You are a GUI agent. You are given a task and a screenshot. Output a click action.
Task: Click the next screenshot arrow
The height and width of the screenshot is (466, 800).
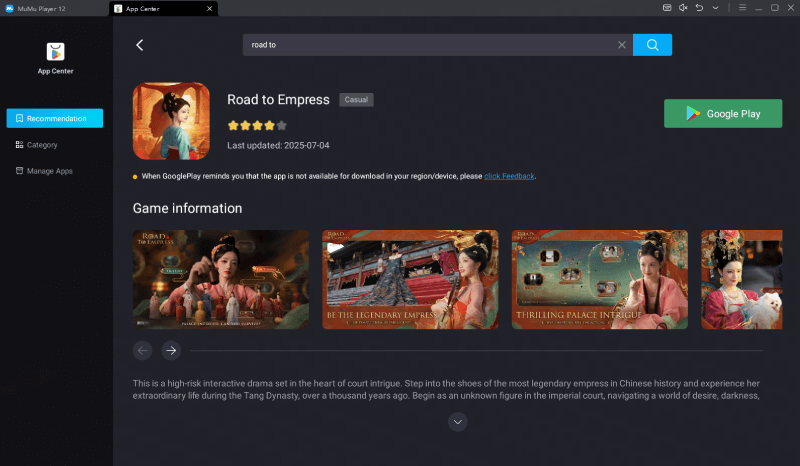tap(171, 350)
